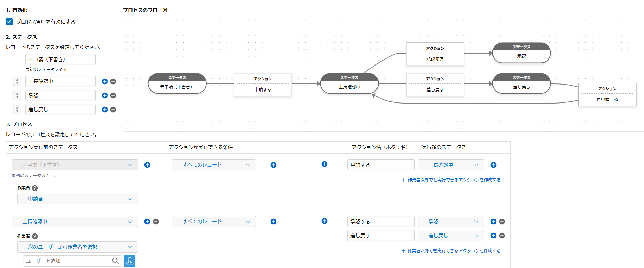Click help icon next to second 作業者
Screen dimensions: 644x268
(35, 236)
